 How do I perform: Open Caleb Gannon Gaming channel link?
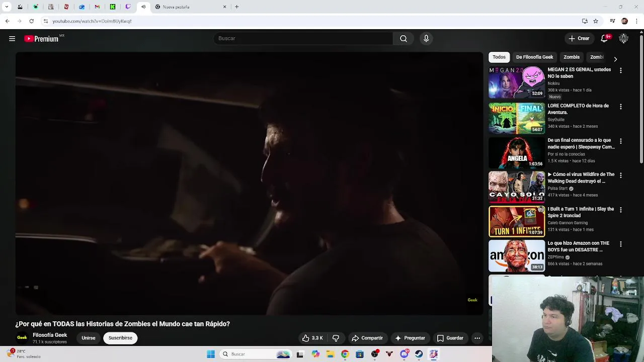(x=568, y=223)
